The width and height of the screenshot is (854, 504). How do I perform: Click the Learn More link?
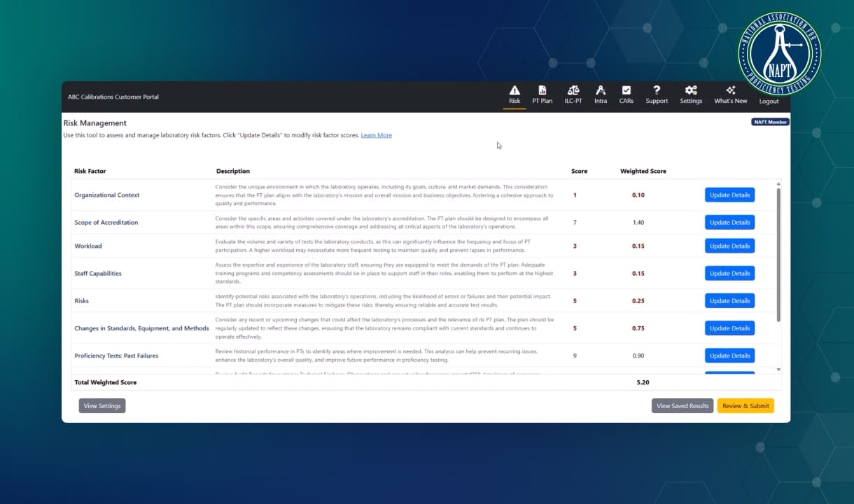coord(376,135)
